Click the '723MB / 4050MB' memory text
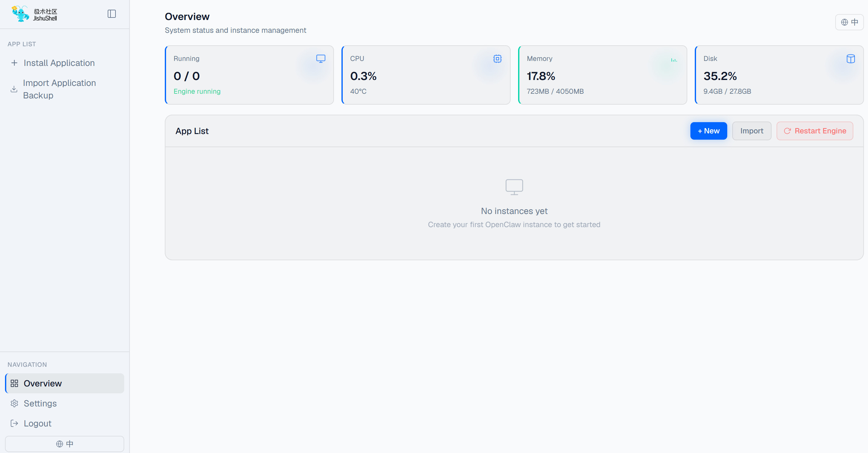868x453 pixels. tap(555, 92)
